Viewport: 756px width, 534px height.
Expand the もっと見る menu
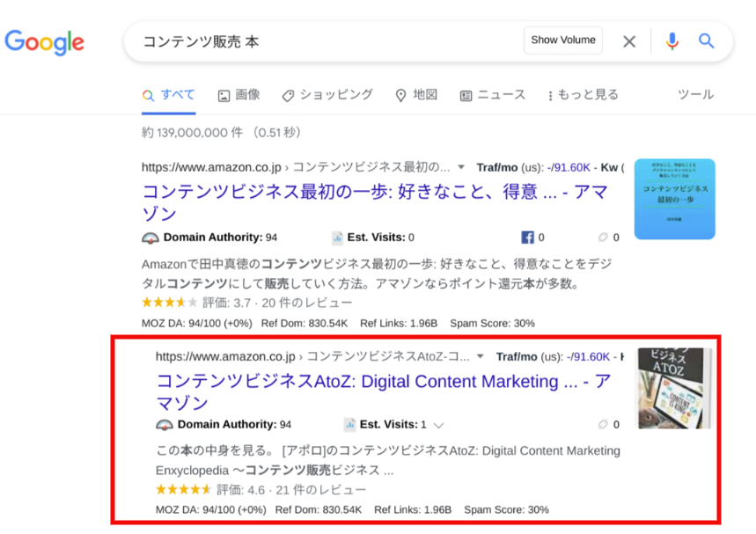tap(583, 95)
